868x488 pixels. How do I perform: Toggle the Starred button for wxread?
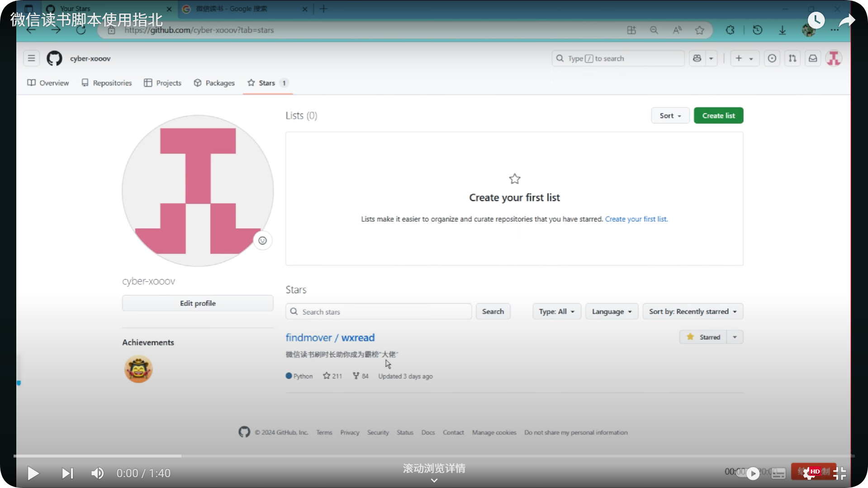click(703, 337)
